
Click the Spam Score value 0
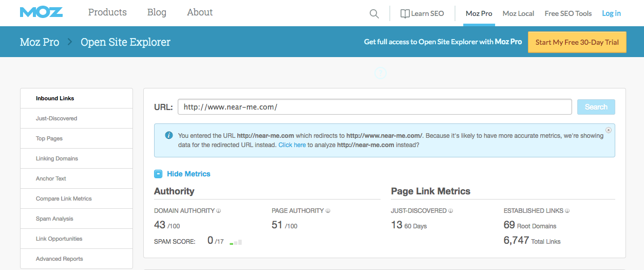[x=210, y=240]
